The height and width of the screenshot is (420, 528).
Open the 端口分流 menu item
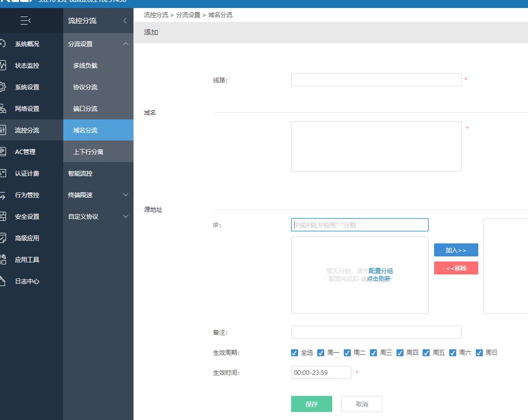pos(85,108)
